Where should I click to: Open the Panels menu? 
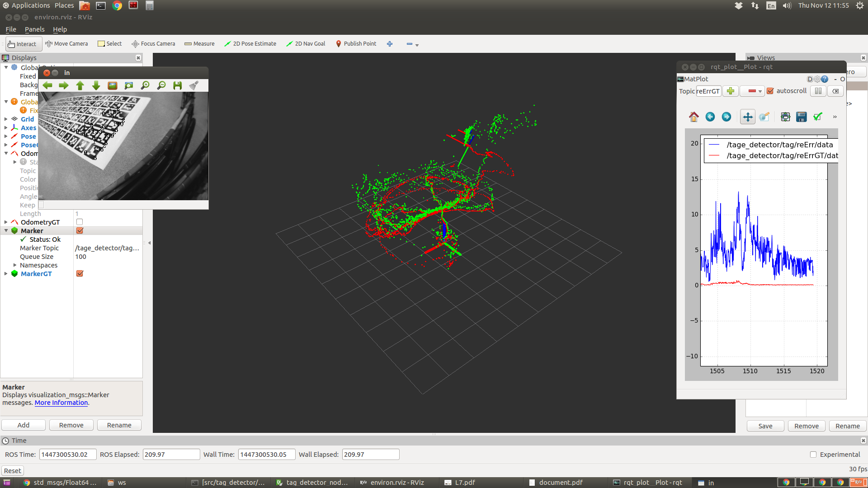(34, 29)
